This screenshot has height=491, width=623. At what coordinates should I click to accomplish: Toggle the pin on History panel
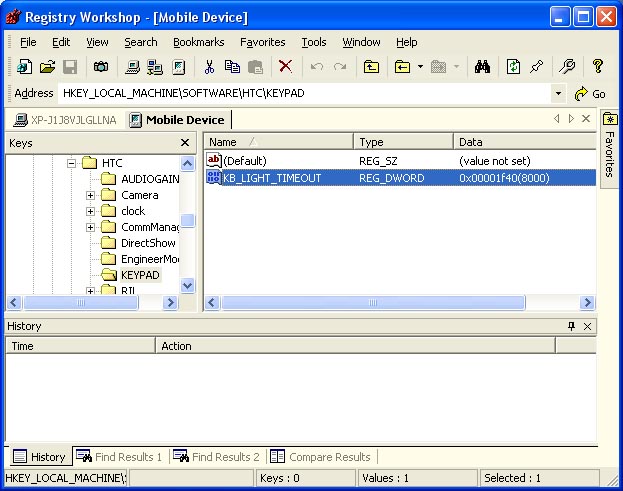[x=571, y=326]
